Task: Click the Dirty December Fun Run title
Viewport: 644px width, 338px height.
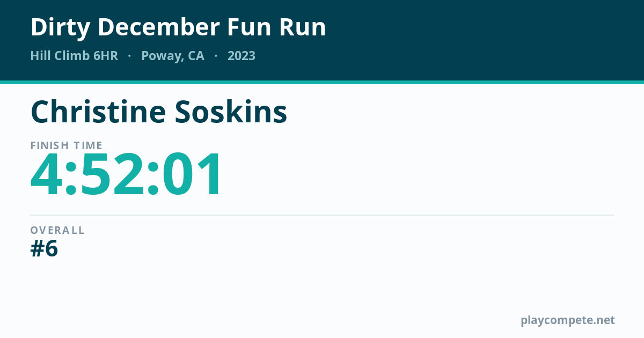Action: coord(178,27)
